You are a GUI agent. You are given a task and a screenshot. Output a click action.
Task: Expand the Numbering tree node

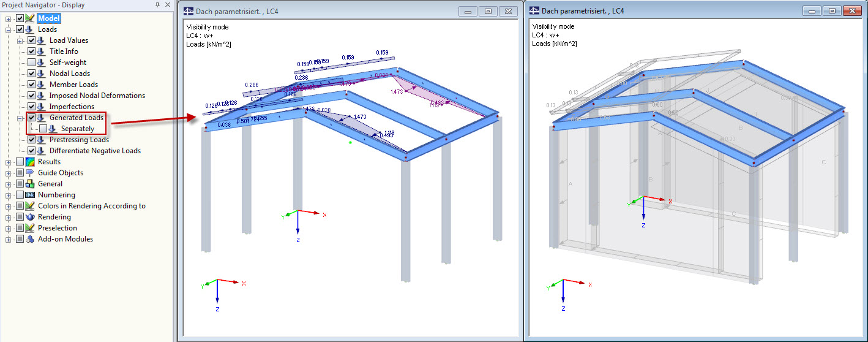pos(9,195)
